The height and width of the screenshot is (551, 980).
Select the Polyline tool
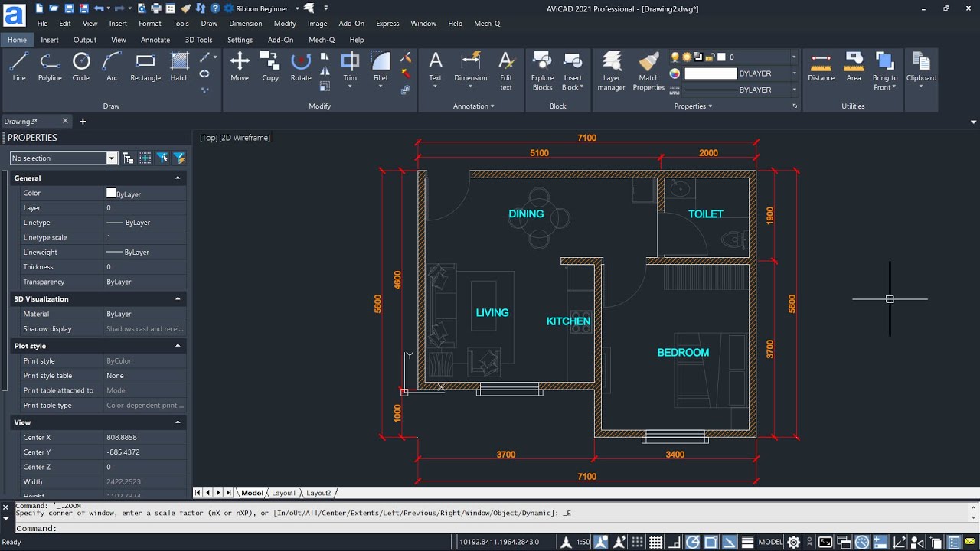coord(50,67)
